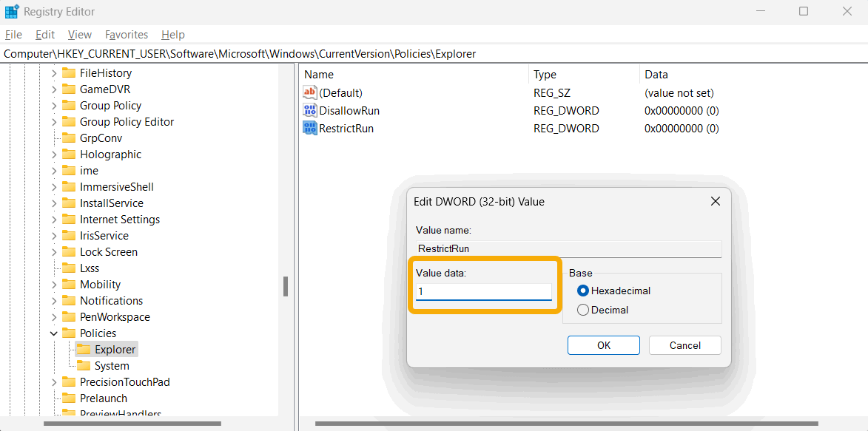Click REG_SZ type cell of (Default)
The width and height of the screenshot is (868, 431).
552,92
